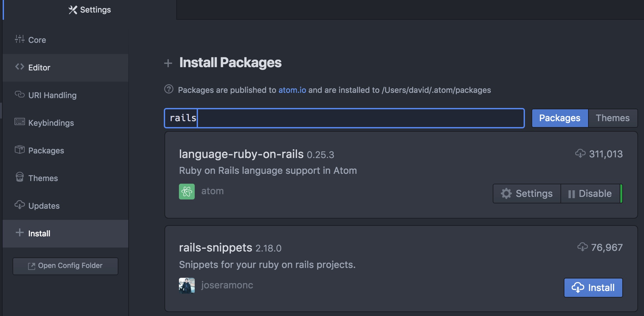Click the Keybindings keyboard icon
Image resolution: width=644 pixels, height=316 pixels.
19,122
